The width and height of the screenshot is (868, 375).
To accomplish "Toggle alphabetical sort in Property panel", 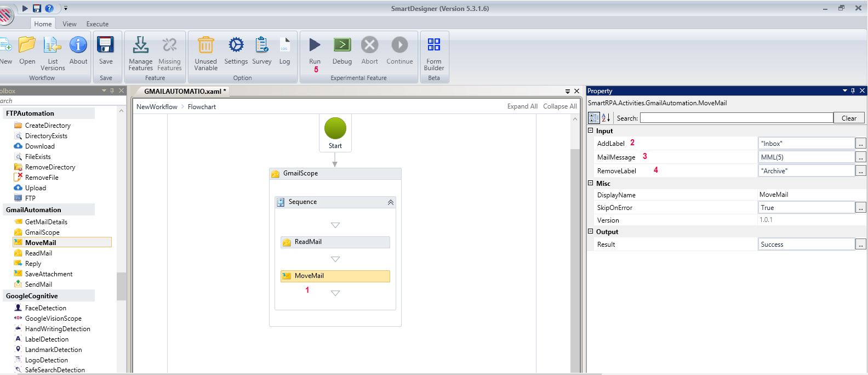I will click(606, 118).
